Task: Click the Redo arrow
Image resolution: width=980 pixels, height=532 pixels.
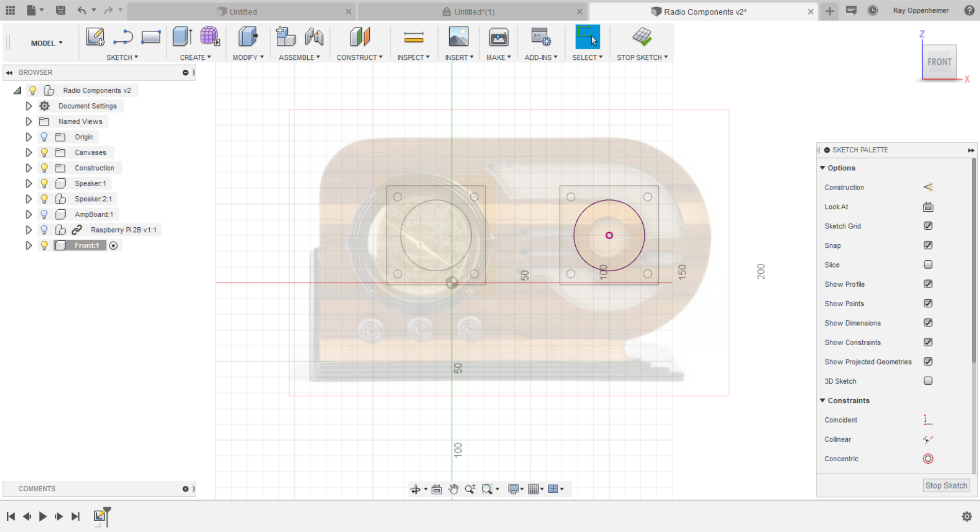Action: click(x=108, y=10)
